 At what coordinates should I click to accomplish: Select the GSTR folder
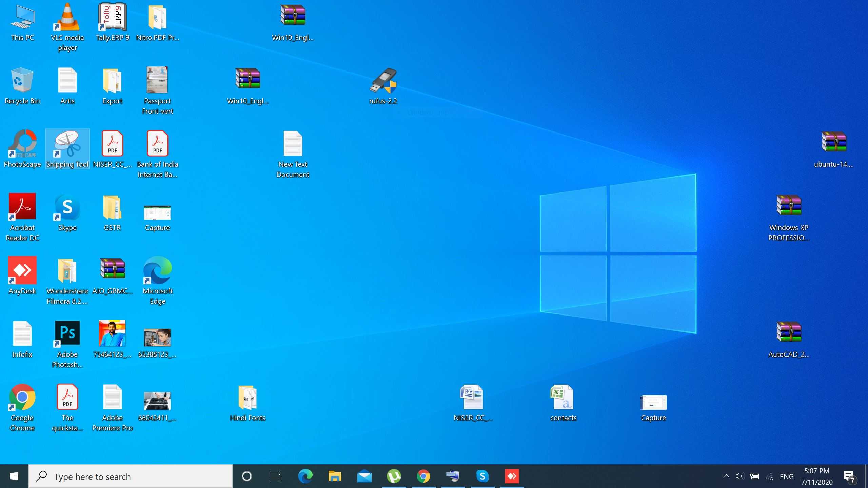tap(112, 212)
